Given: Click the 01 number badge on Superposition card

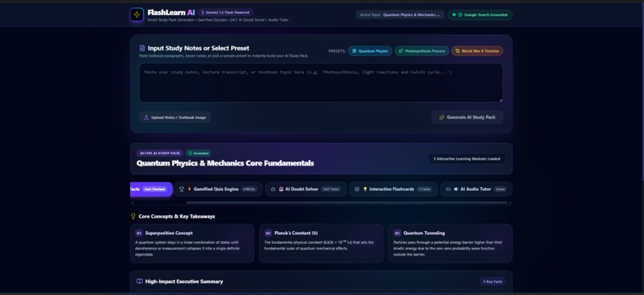Looking at the screenshot, I should point(139,233).
